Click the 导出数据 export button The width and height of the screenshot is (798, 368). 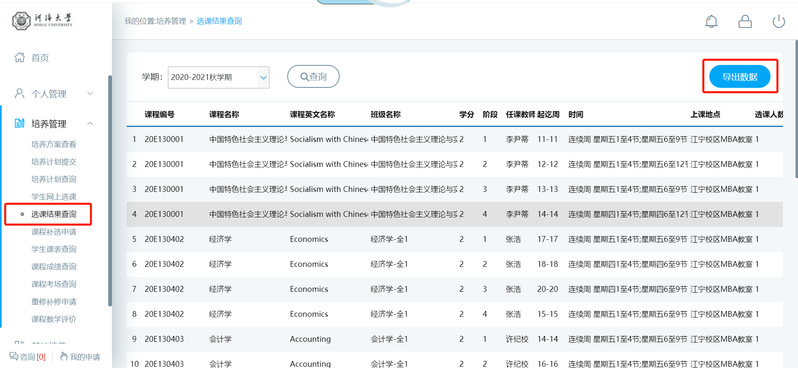click(x=739, y=77)
